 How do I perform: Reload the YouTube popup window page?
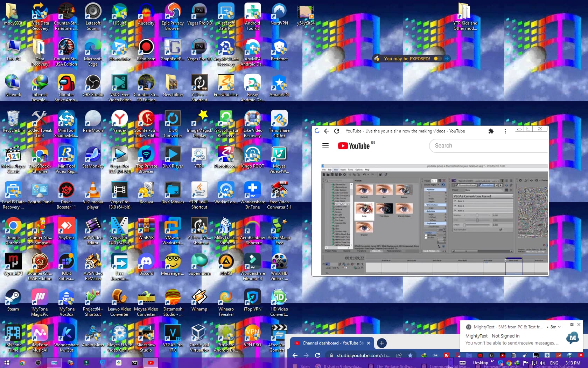point(337,131)
